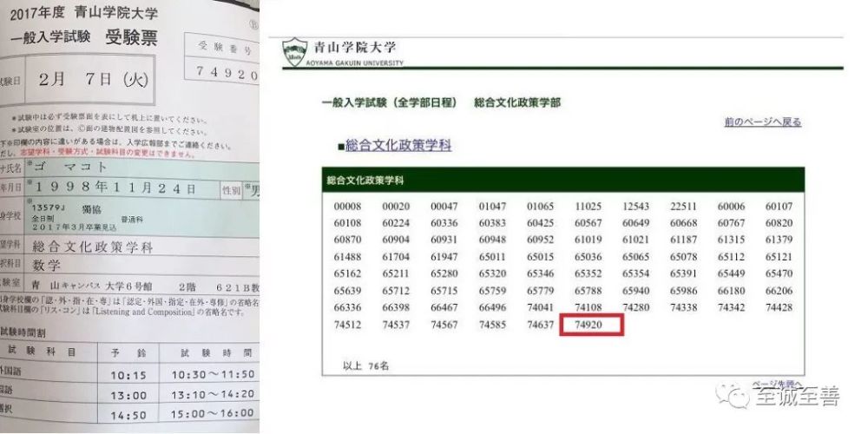This screenshot has width=868, height=434.
Task: Click exam number 60948
Action: coord(492,240)
